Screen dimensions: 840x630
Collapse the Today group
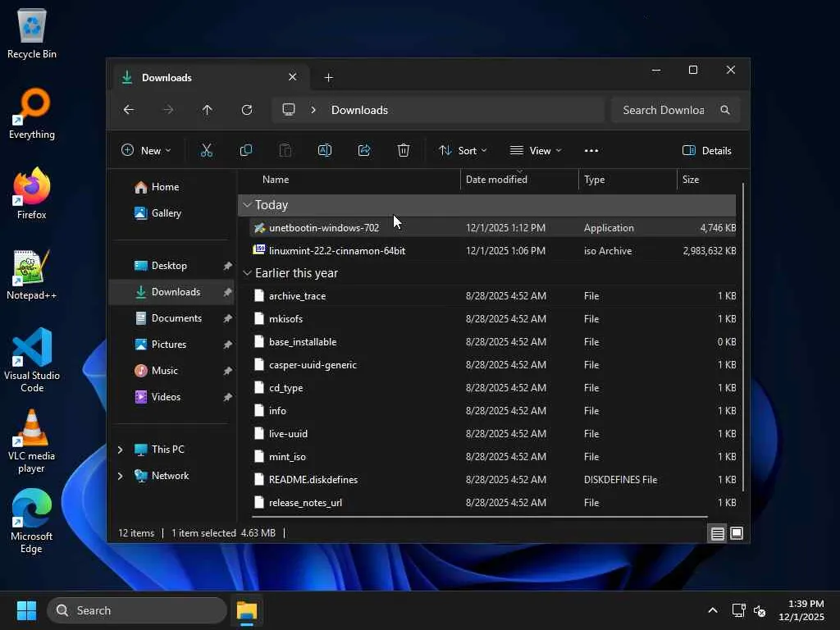[x=247, y=205]
